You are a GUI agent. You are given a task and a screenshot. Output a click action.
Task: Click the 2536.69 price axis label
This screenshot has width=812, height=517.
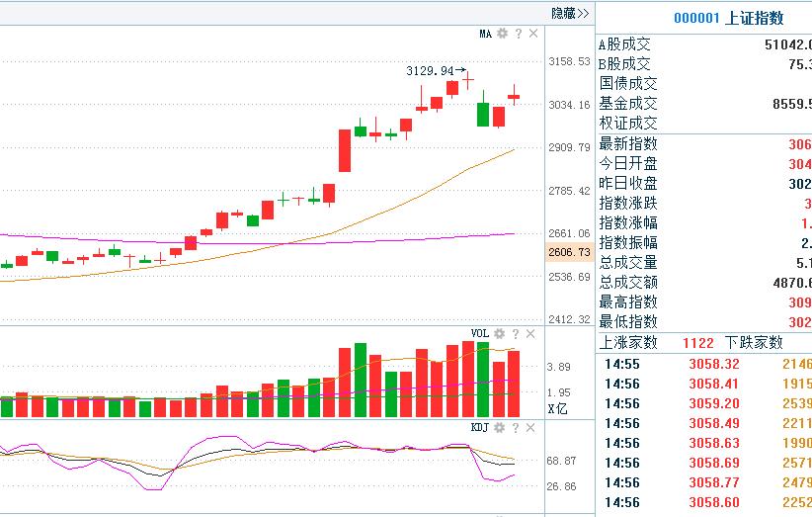pos(570,277)
